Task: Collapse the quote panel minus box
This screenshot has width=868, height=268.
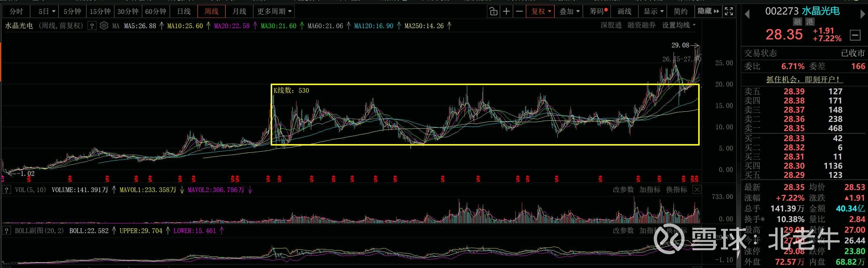Action: pos(855,35)
